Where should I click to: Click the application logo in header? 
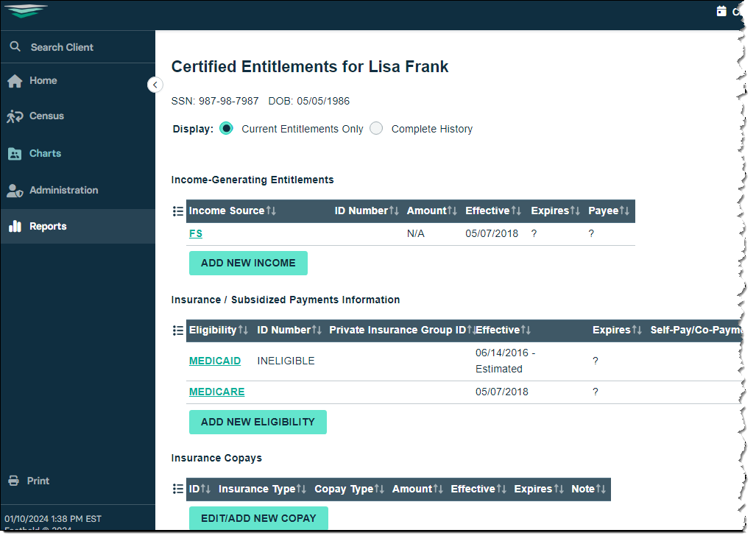27,10
